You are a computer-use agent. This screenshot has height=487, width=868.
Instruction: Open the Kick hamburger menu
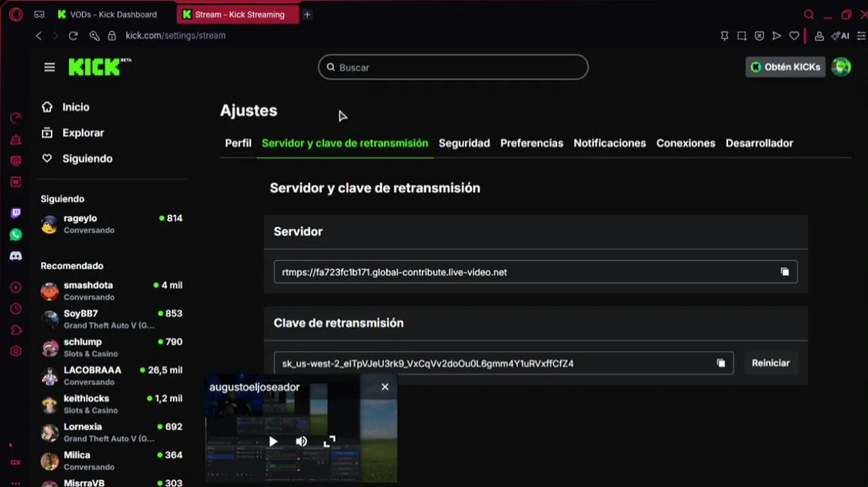(49, 67)
